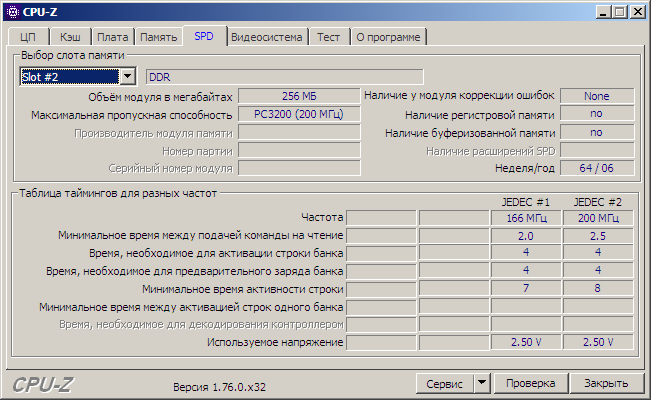Screen dimensions: 651x400
Task: Expand the Slot #2 dropdown arrow
Action: [127, 76]
